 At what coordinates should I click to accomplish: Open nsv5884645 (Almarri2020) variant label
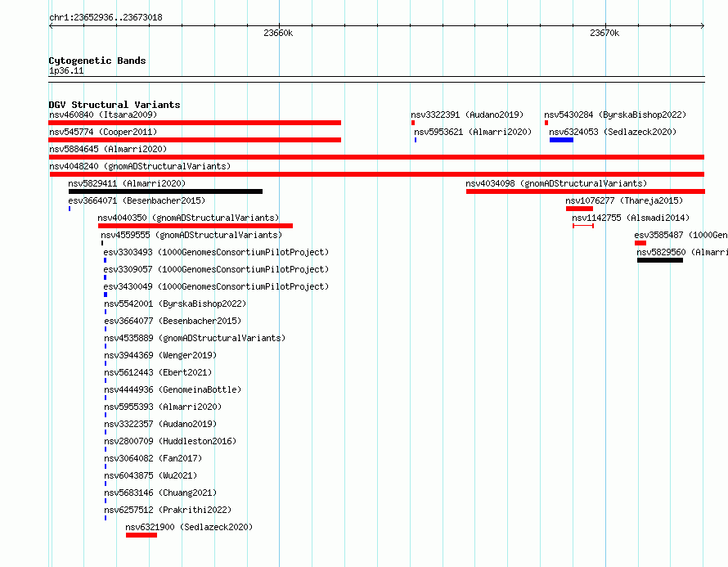[x=108, y=149]
